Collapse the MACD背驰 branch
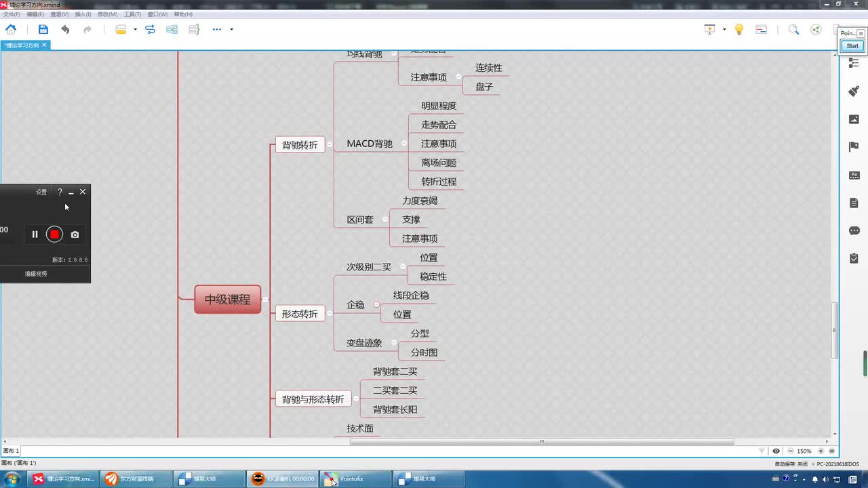 coord(404,144)
